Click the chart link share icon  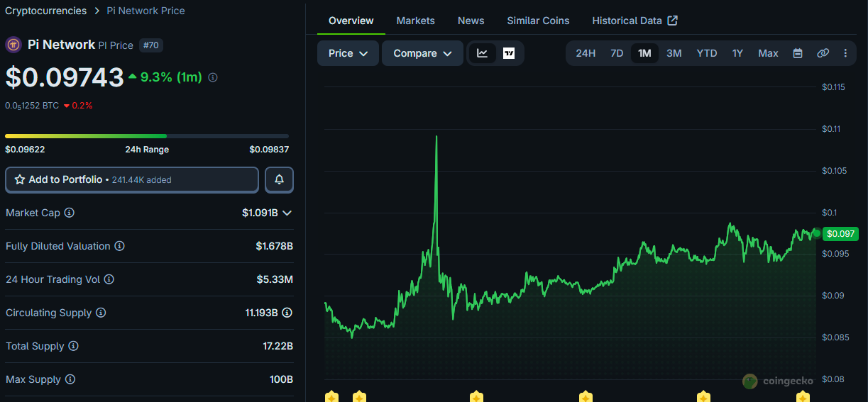tap(823, 53)
